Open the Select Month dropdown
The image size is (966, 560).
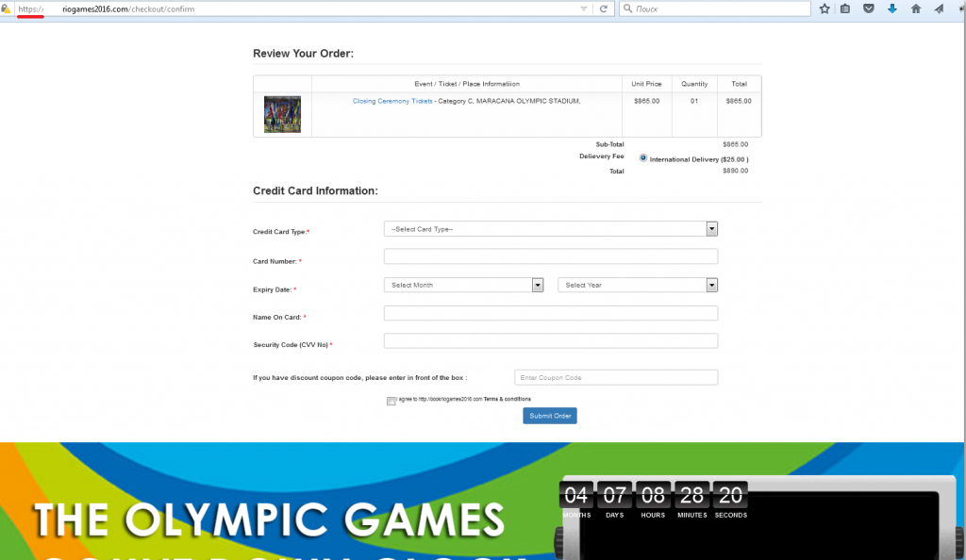[463, 285]
